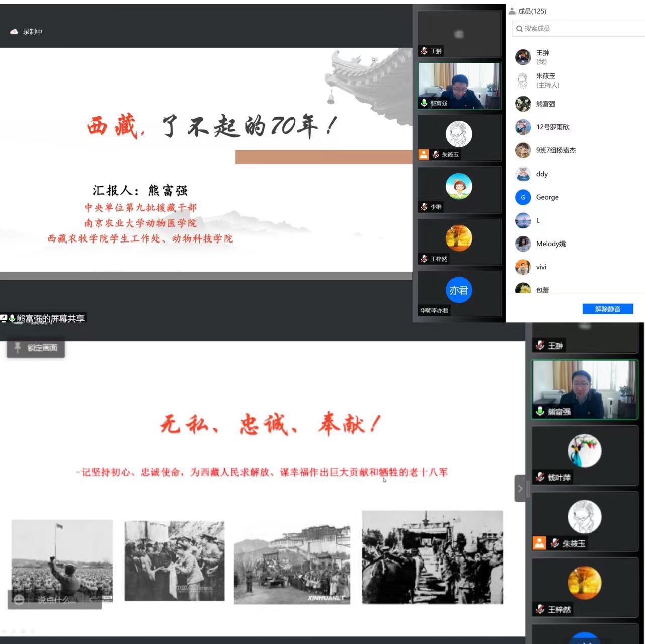The width and height of the screenshot is (645, 644).
Task: Click the pin icon on 锁定画面
Action: [18, 347]
